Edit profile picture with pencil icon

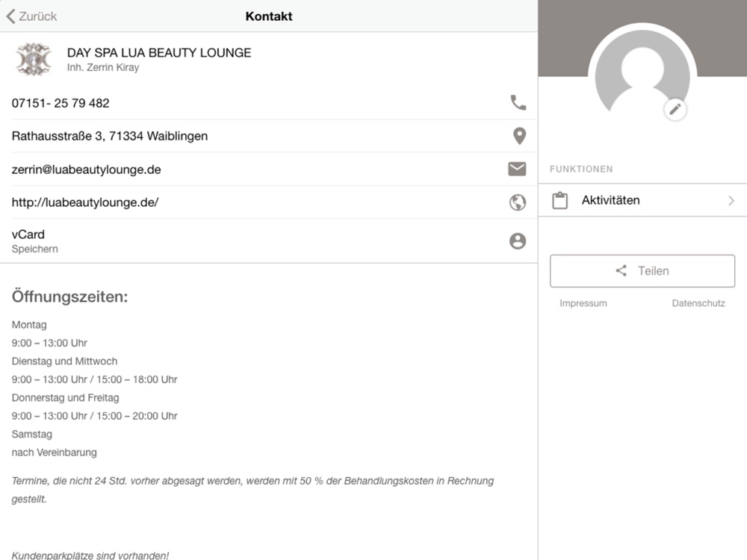click(x=675, y=110)
